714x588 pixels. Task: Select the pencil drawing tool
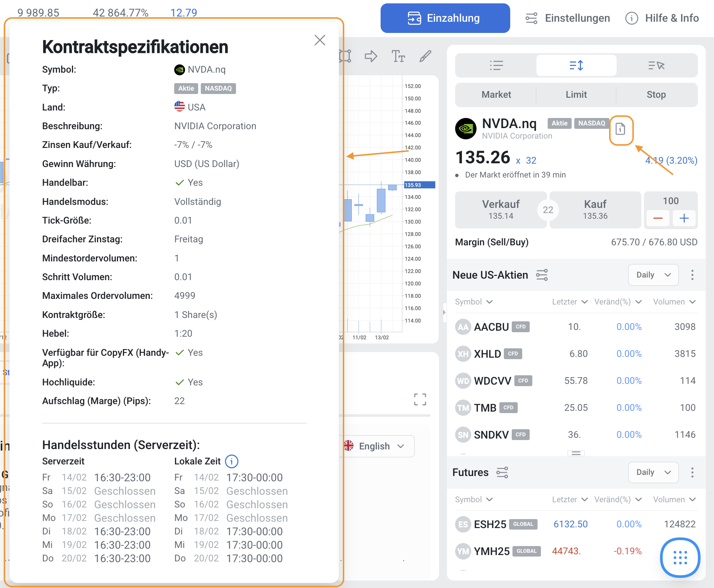point(425,57)
